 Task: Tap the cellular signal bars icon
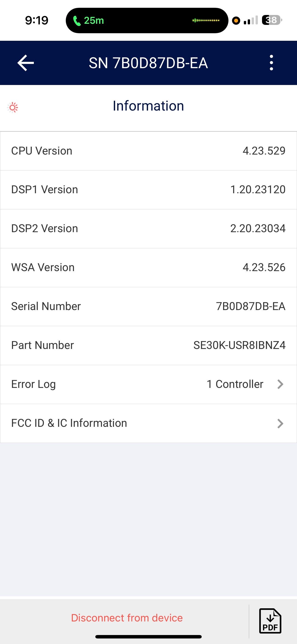(x=250, y=20)
